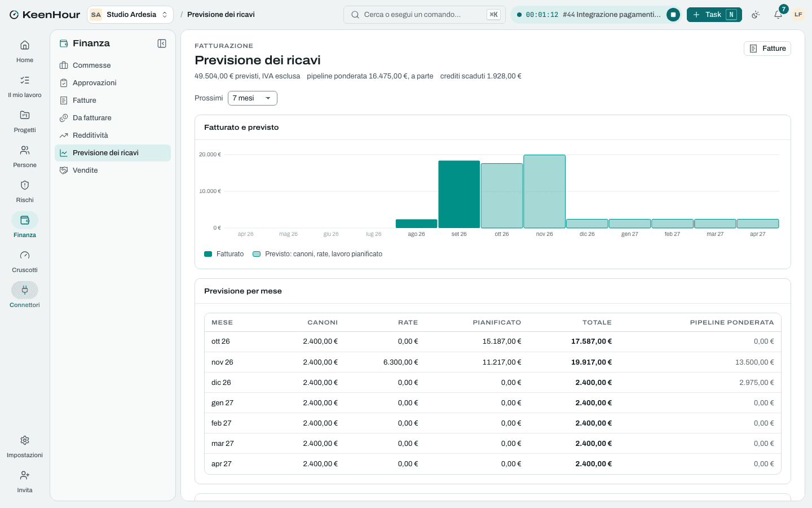Click Invita to invite people
812x508 pixels.
(x=25, y=481)
